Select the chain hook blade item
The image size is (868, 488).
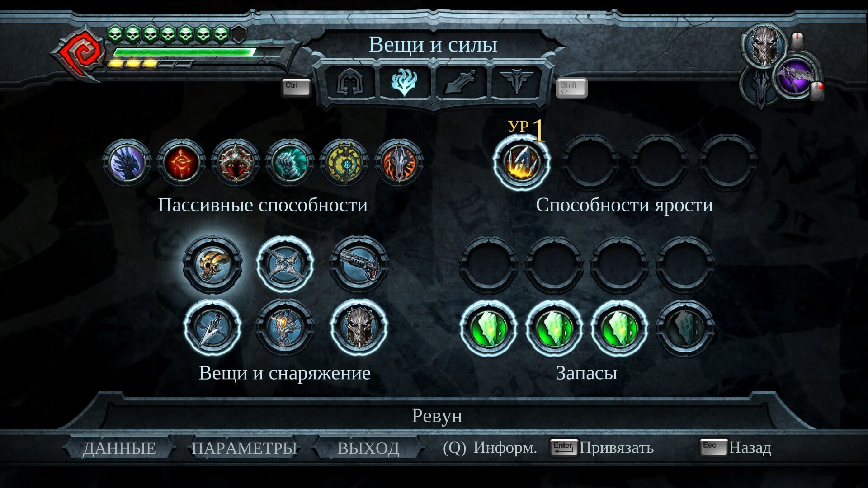pyautogui.click(x=212, y=327)
